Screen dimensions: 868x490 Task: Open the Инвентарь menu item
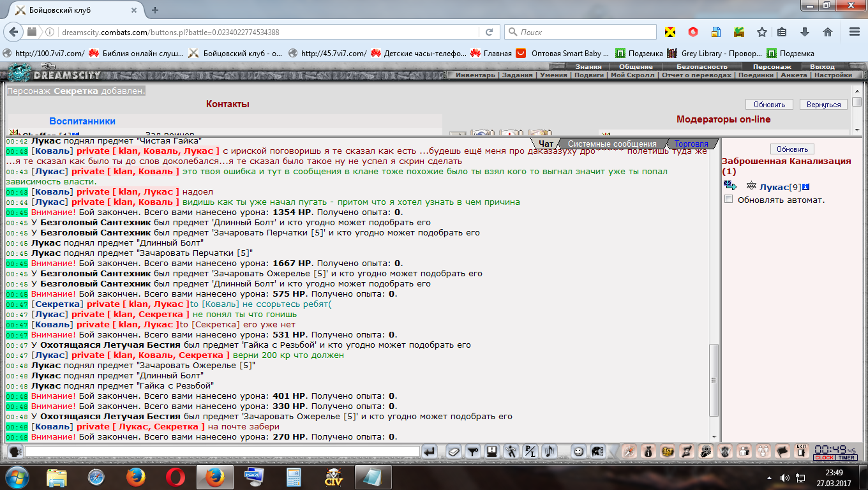(475, 75)
